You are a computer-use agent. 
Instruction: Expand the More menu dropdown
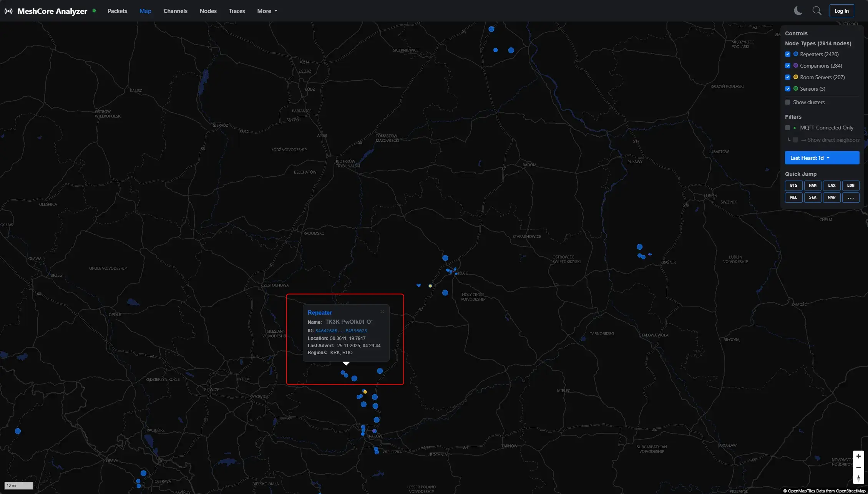(x=267, y=11)
